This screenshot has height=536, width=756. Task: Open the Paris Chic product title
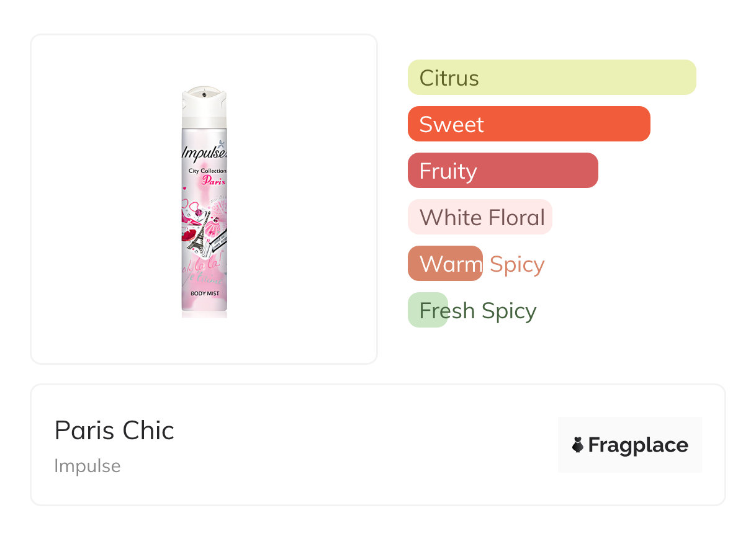tap(114, 431)
